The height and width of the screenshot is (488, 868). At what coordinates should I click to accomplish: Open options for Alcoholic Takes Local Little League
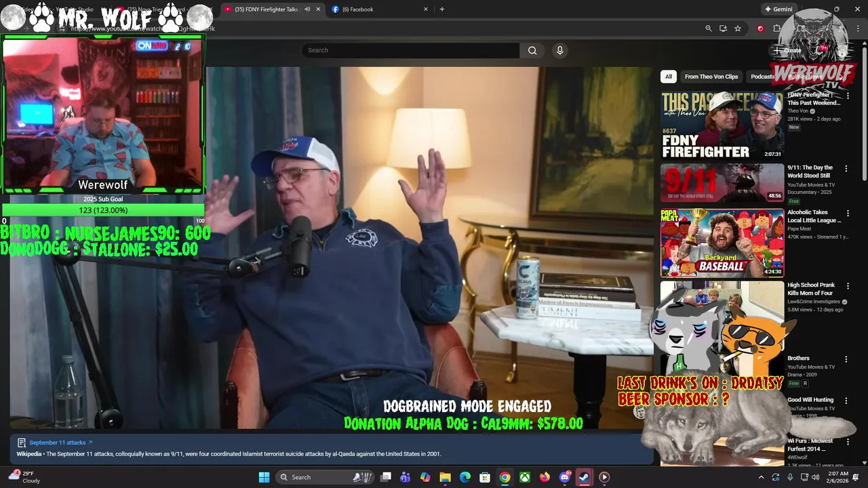(x=846, y=213)
